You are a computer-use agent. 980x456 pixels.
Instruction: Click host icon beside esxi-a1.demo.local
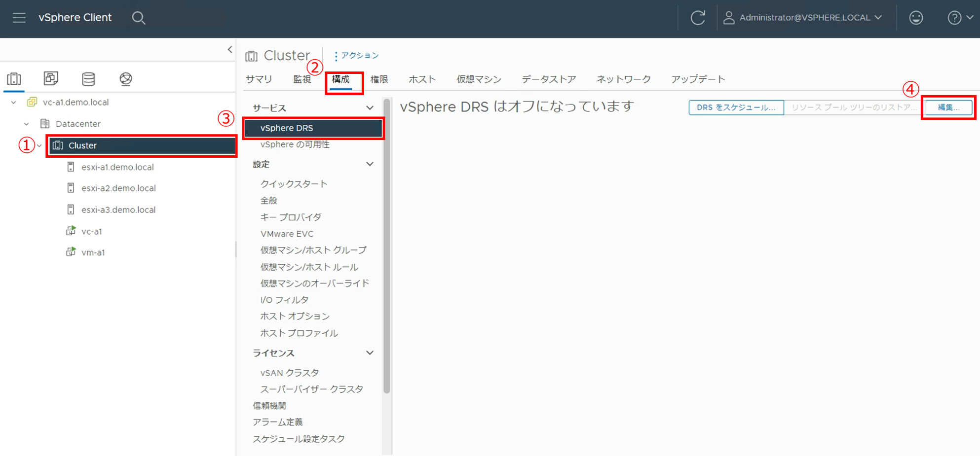(71, 167)
